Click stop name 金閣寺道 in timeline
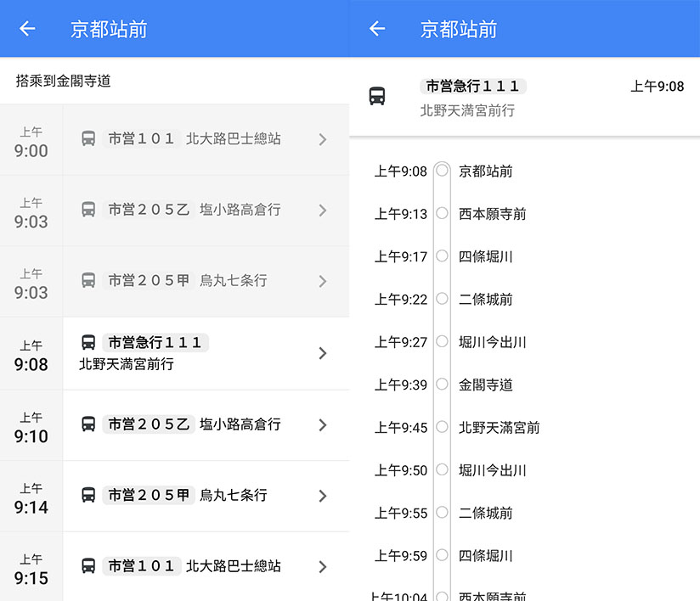The image size is (700, 601). pyautogui.click(x=486, y=385)
